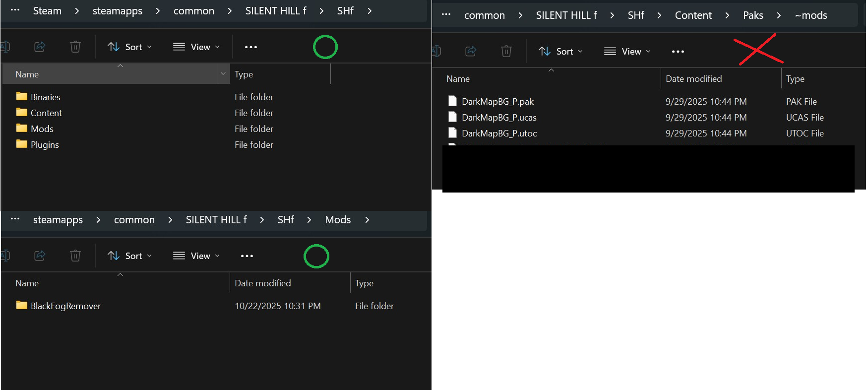
Task: Open See more (…) menu in ~mods window toolbar
Action: [x=678, y=52]
